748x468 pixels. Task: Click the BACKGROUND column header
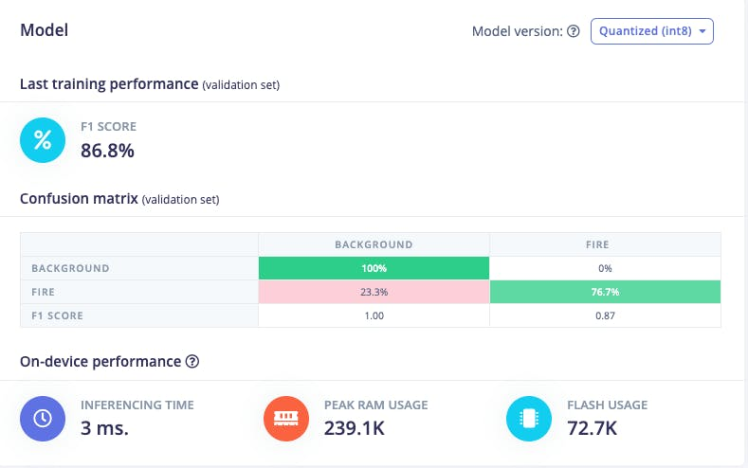[x=374, y=244]
